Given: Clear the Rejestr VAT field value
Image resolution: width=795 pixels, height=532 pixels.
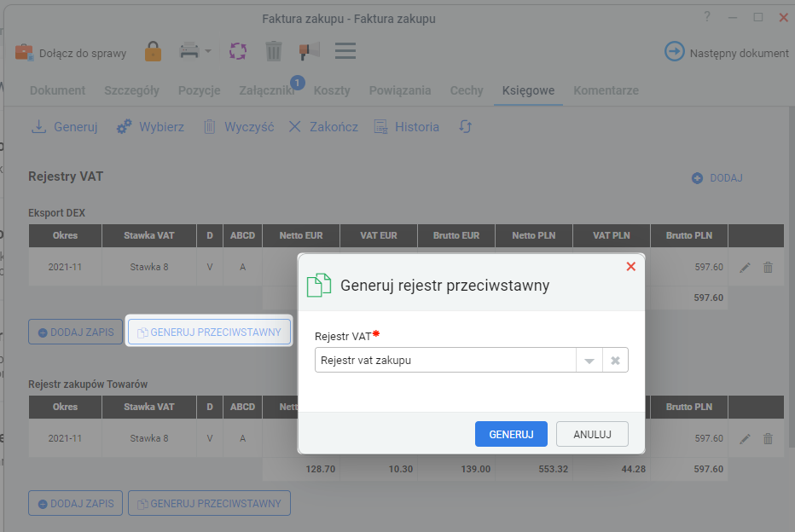Looking at the screenshot, I should 615,361.
